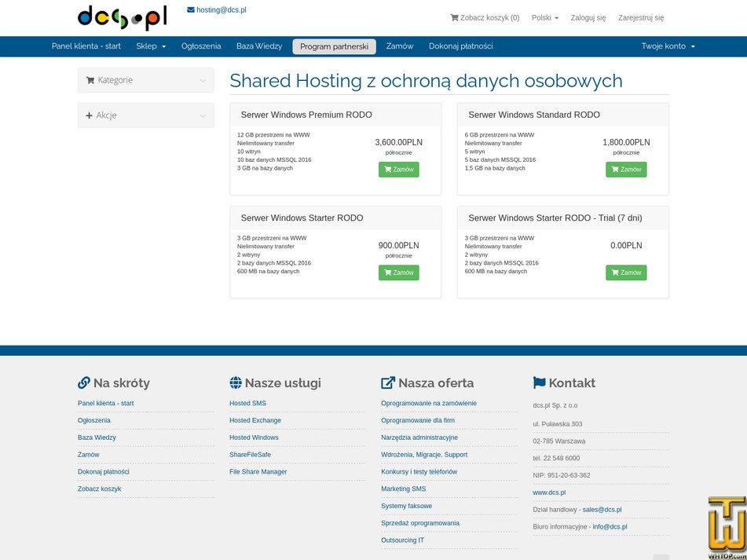Click the external link icon by Nasza oferta
Viewport: 747px width, 560px height.
coord(388,382)
